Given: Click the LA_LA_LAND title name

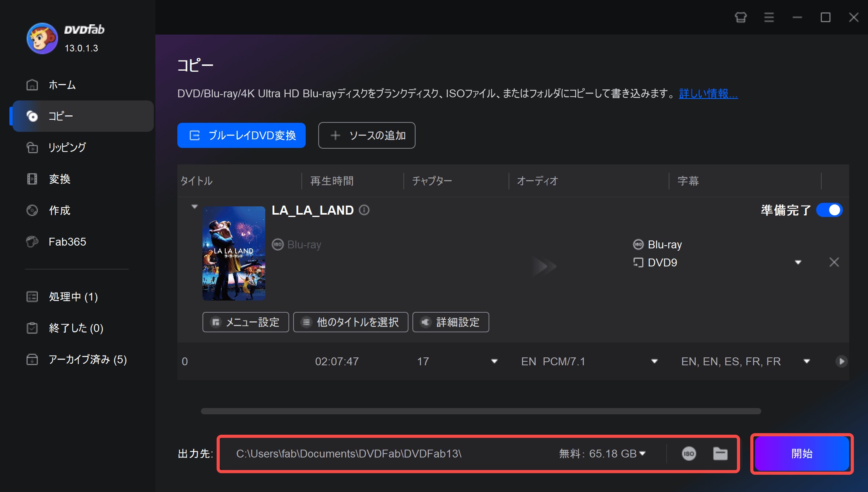Looking at the screenshot, I should coord(313,210).
